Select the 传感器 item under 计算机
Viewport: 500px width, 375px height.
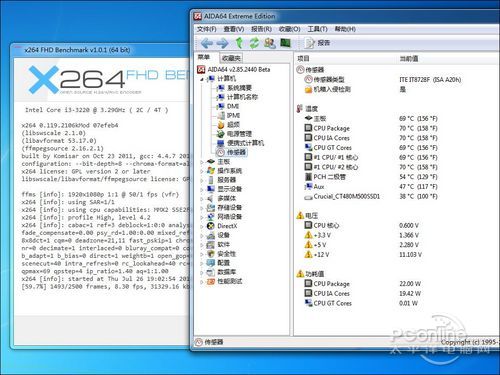[231, 152]
